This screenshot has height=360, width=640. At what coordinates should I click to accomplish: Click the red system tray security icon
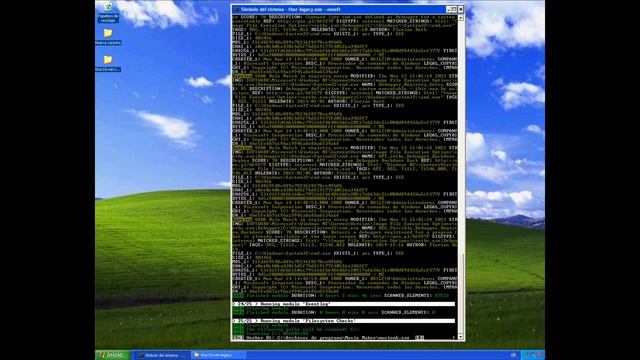pos(540,355)
